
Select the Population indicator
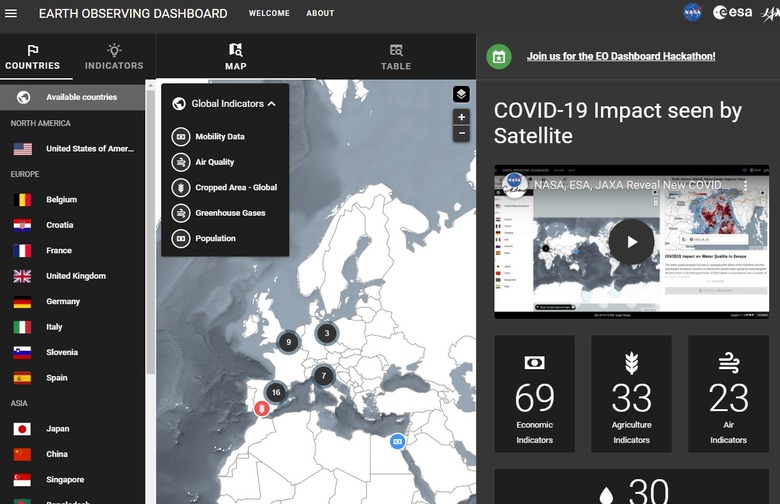[x=215, y=238]
